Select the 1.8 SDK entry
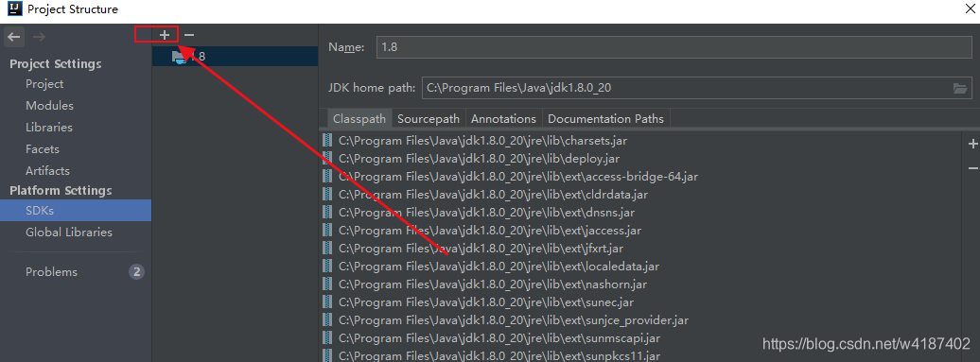Image resolution: width=980 pixels, height=362 pixels. click(235, 56)
